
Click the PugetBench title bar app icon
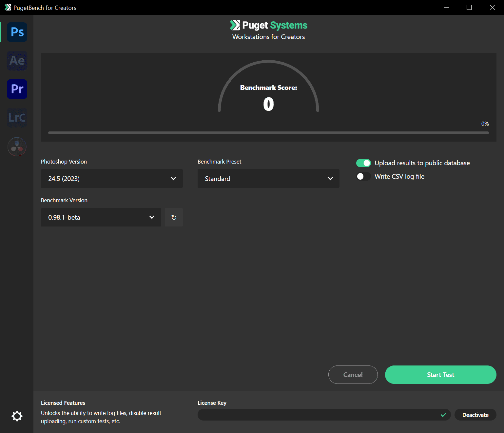[x=8, y=8]
